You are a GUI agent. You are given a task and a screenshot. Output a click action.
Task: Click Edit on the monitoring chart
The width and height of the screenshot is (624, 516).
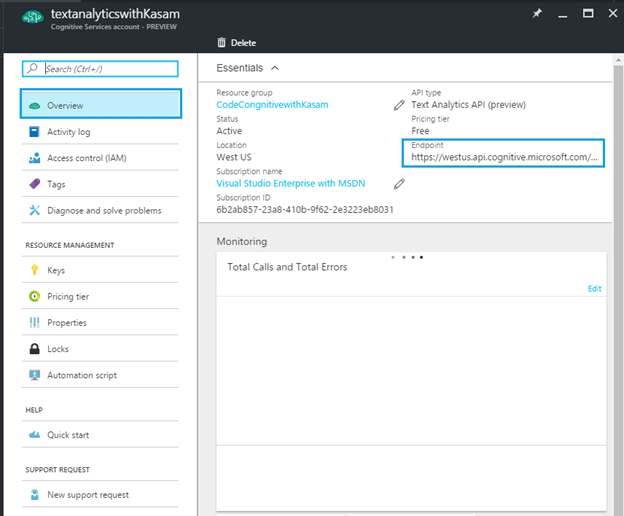(594, 288)
